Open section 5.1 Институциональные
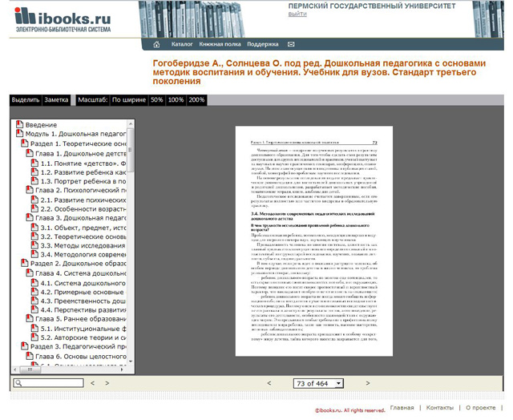The image size is (513, 420). pos(83,329)
